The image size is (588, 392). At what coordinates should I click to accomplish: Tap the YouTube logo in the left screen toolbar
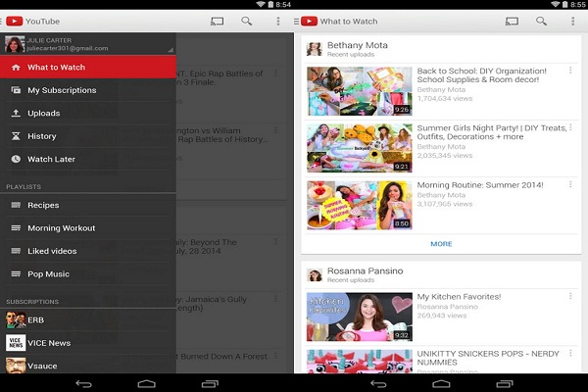pyautogui.click(x=15, y=21)
